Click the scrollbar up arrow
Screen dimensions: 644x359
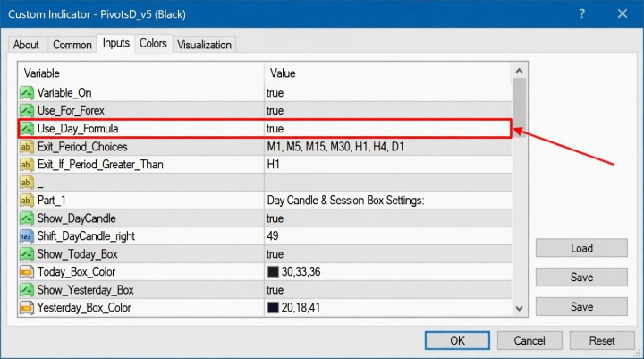519,71
